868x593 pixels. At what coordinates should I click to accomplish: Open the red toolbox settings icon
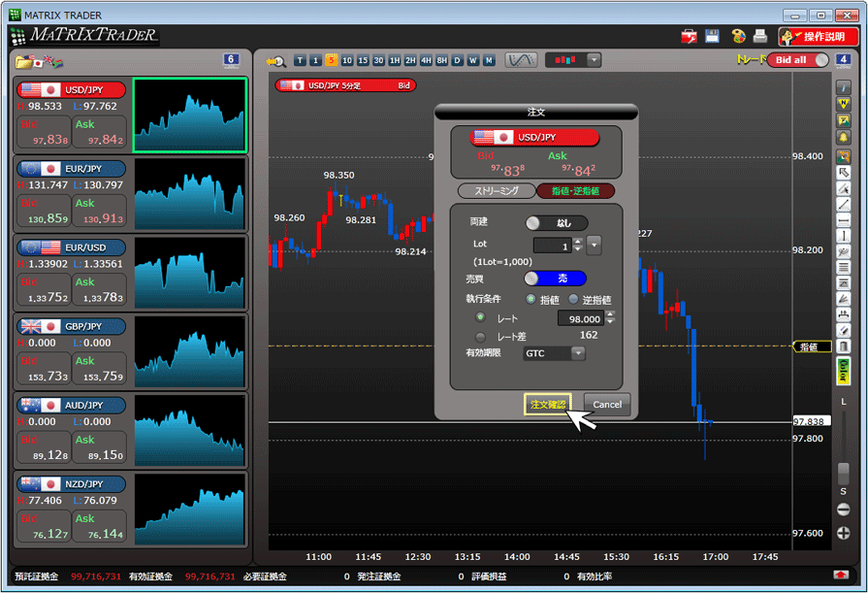click(x=689, y=37)
